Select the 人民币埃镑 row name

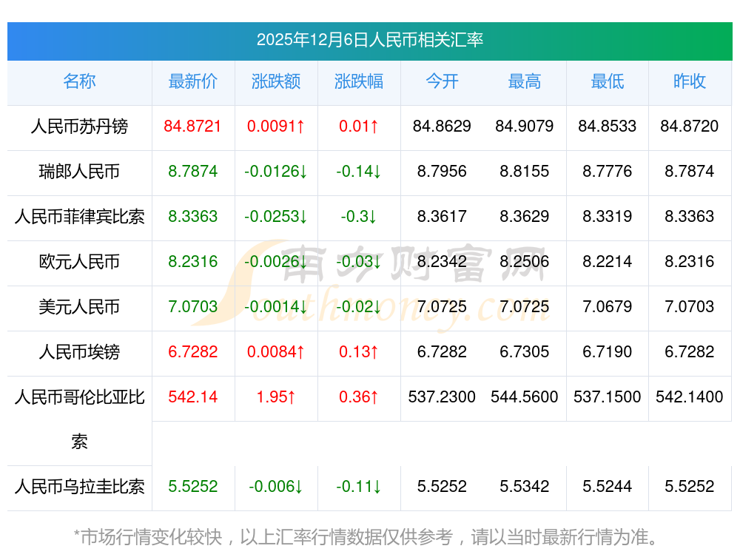[x=79, y=352]
